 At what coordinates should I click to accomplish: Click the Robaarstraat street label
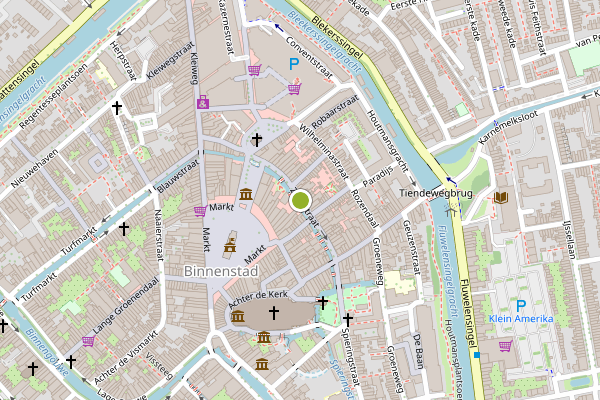coord(335,112)
